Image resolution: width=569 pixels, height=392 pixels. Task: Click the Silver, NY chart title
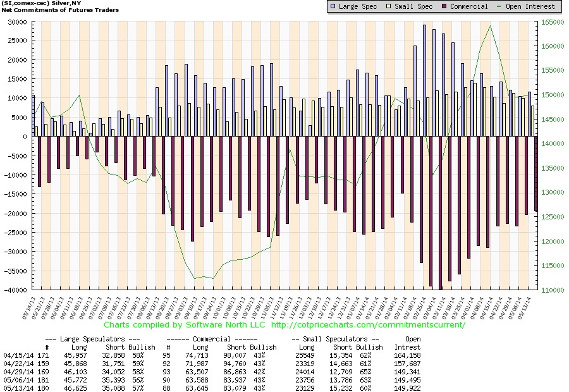pos(41,3)
